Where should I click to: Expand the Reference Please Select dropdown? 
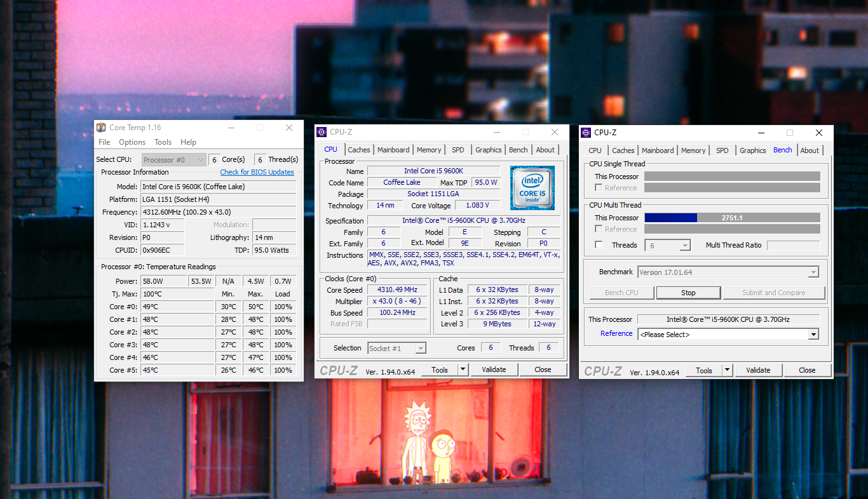[812, 334]
